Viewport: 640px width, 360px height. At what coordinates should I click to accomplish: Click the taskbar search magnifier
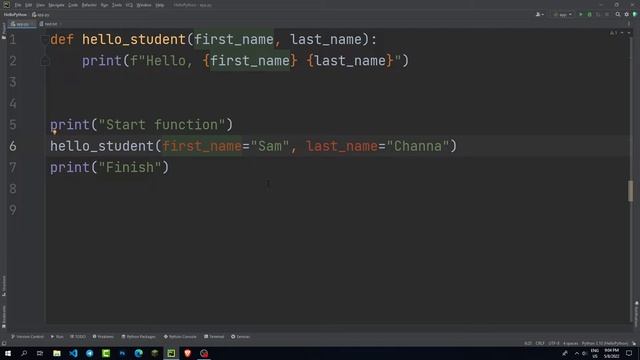click(x=24, y=353)
